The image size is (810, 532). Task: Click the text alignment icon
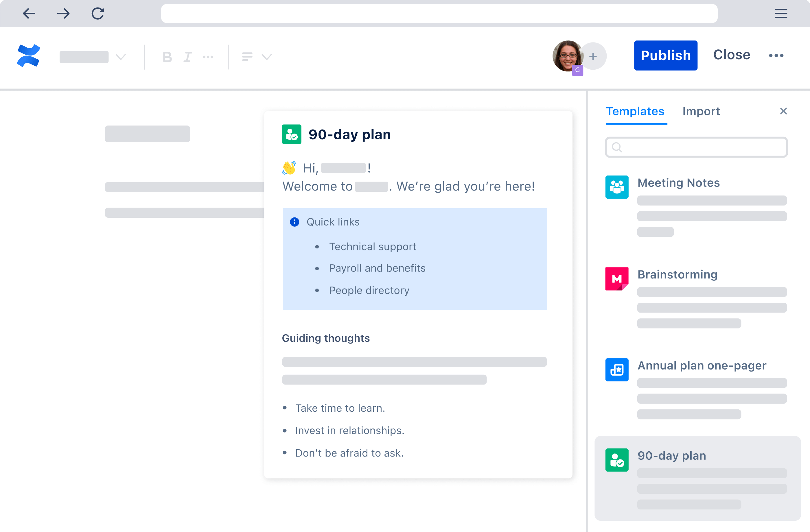pyautogui.click(x=247, y=57)
